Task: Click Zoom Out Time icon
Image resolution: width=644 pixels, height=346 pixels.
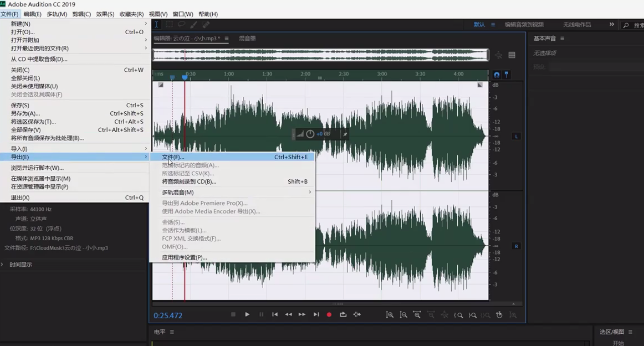Action: (431, 315)
